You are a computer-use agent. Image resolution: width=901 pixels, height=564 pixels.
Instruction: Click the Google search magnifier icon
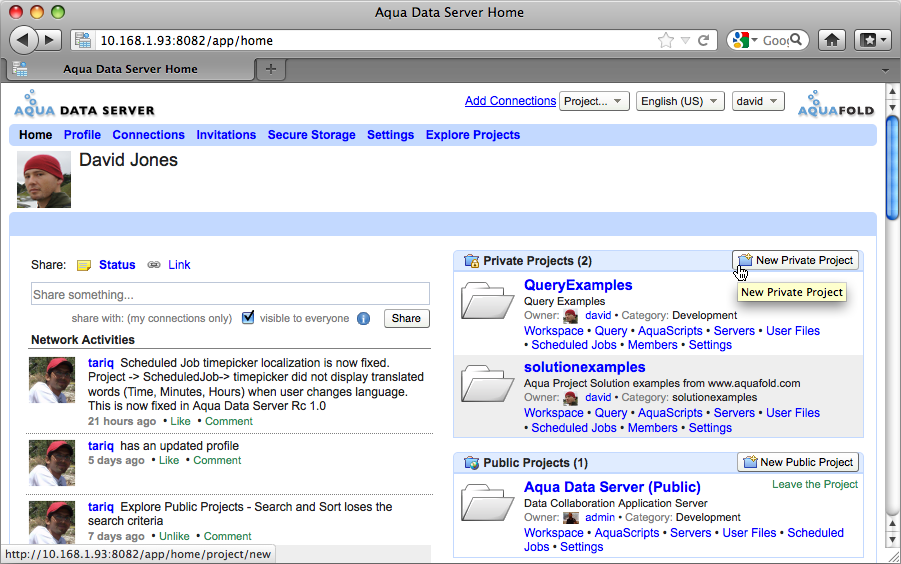796,40
